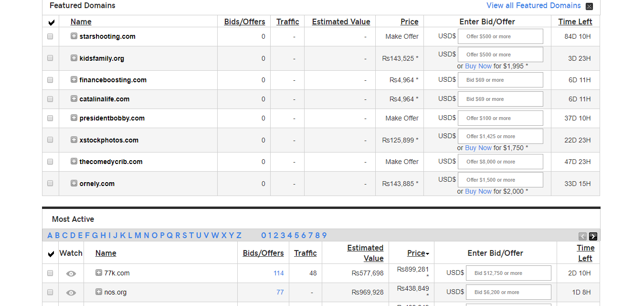Check the box for financeboosting.com
The image size is (644, 306).
pyautogui.click(x=50, y=80)
